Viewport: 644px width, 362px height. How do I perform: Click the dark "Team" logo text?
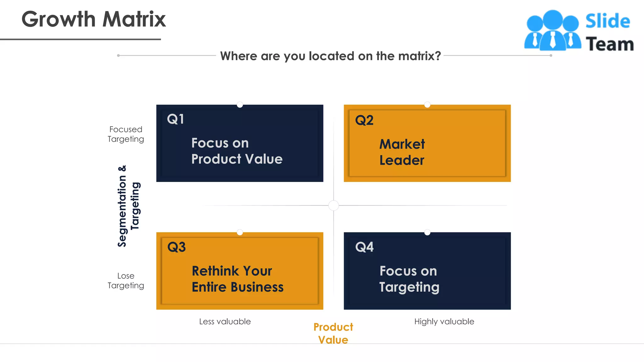(x=609, y=44)
